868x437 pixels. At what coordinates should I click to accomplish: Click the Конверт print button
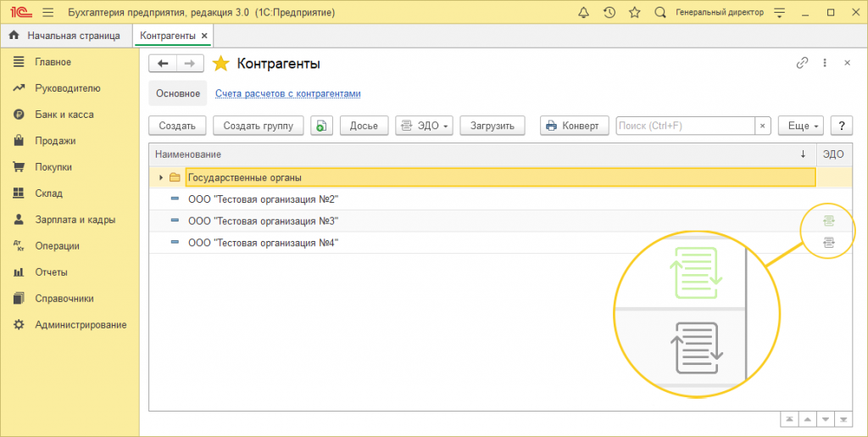click(574, 126)
